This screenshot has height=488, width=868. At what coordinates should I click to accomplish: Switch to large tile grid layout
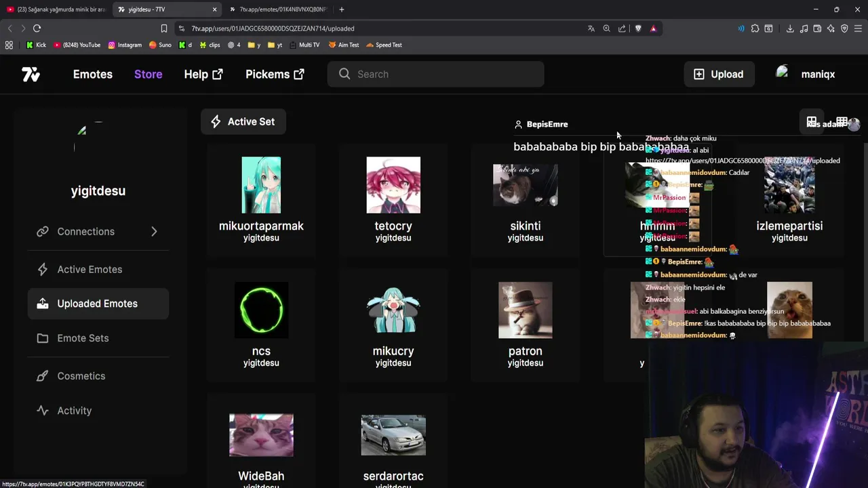click(x=812, y=122)
